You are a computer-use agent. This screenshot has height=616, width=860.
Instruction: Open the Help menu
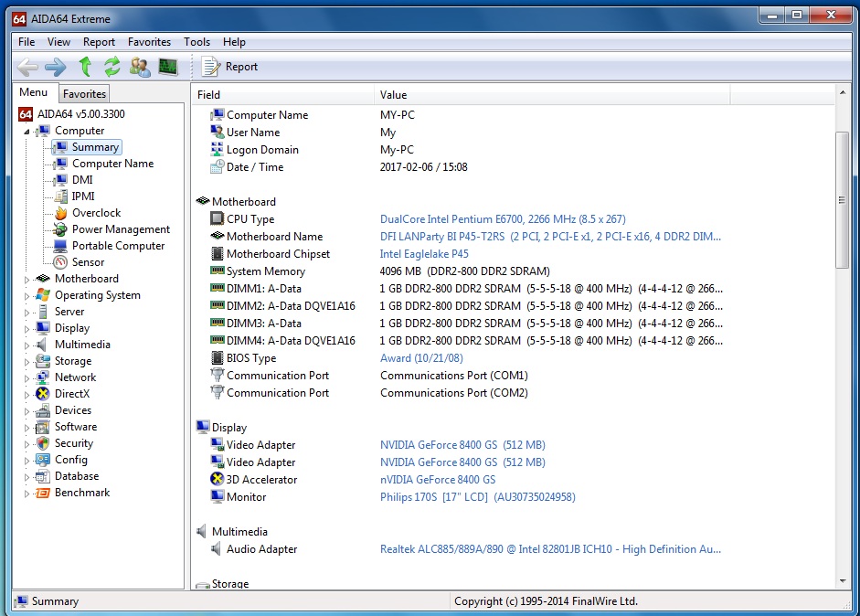pyautogui.click(x=234, y=42)
